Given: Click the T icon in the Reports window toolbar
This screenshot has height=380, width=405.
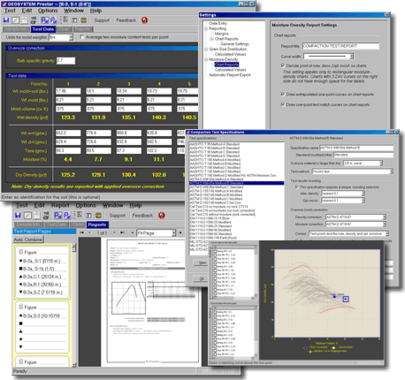Looking at the screenshot, I should [89, 215].
